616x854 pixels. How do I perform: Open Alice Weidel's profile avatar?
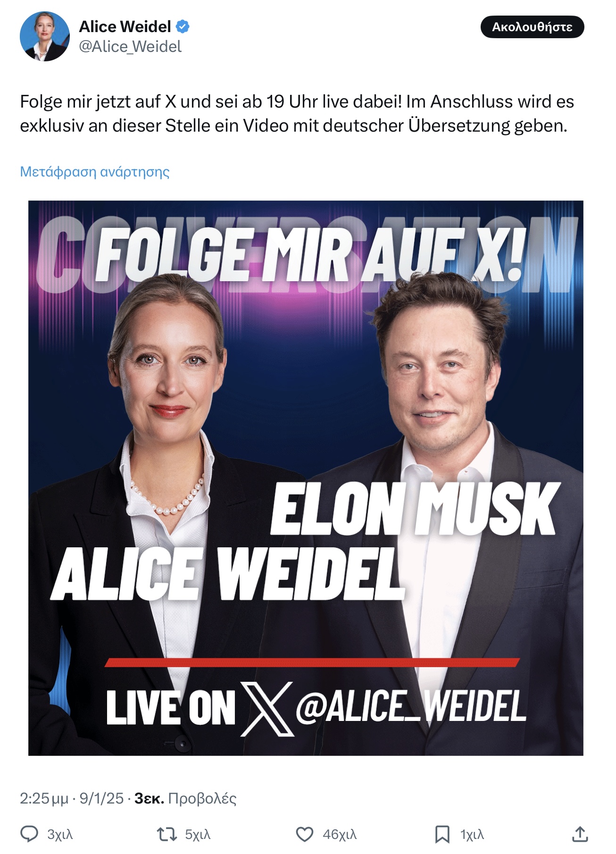[44, 36]
